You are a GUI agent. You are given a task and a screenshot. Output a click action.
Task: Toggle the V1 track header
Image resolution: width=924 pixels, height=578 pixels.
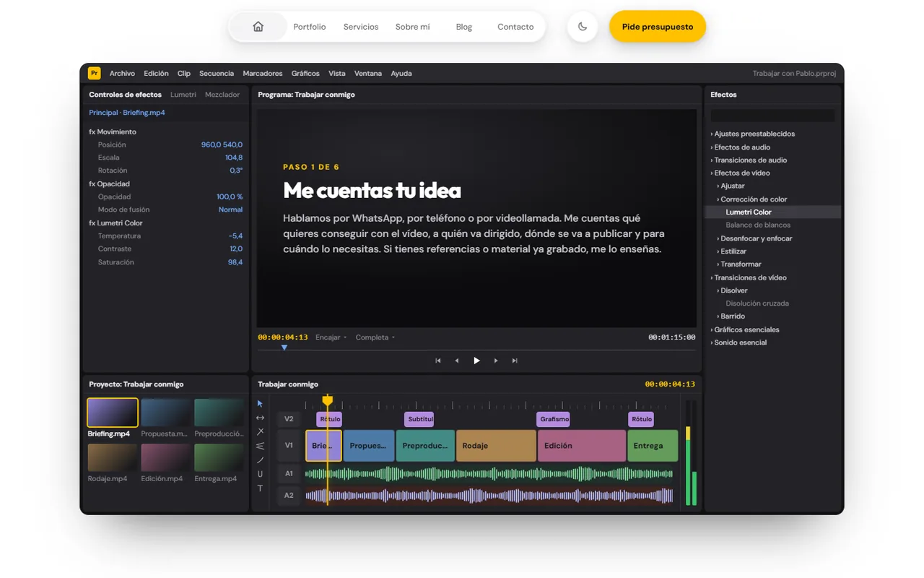pyautogui.click(x=289, y=446)
